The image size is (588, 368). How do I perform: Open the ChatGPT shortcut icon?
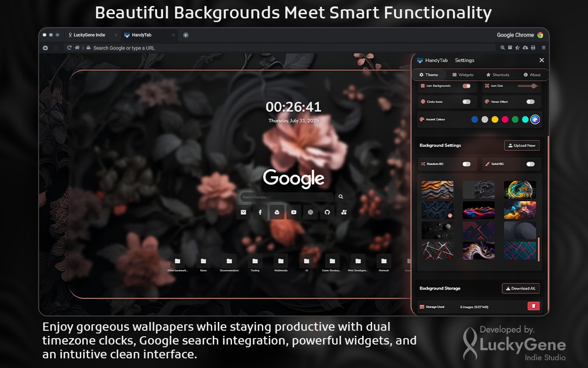[x=311, y=212]
